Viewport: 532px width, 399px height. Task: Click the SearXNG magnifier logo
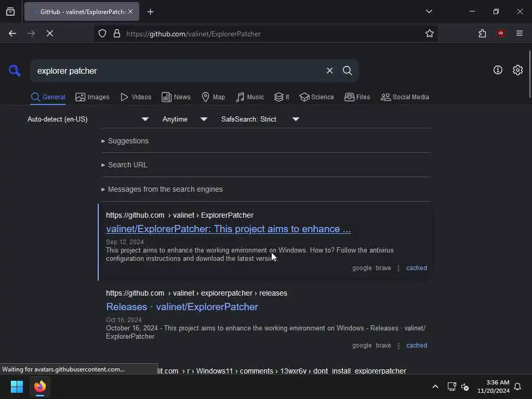15,71
